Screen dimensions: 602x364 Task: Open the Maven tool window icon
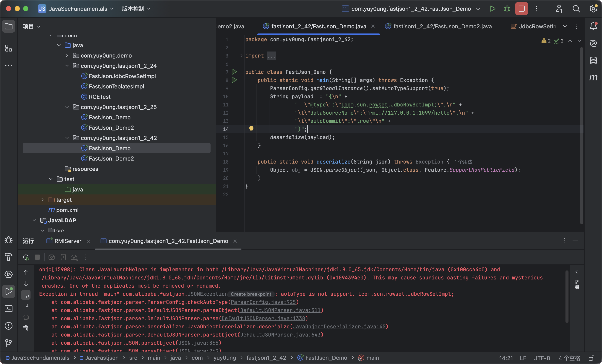click(593, 78)
